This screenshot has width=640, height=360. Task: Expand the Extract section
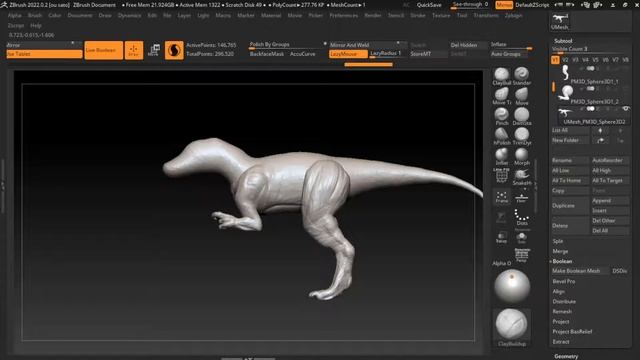tap(561, 342)
